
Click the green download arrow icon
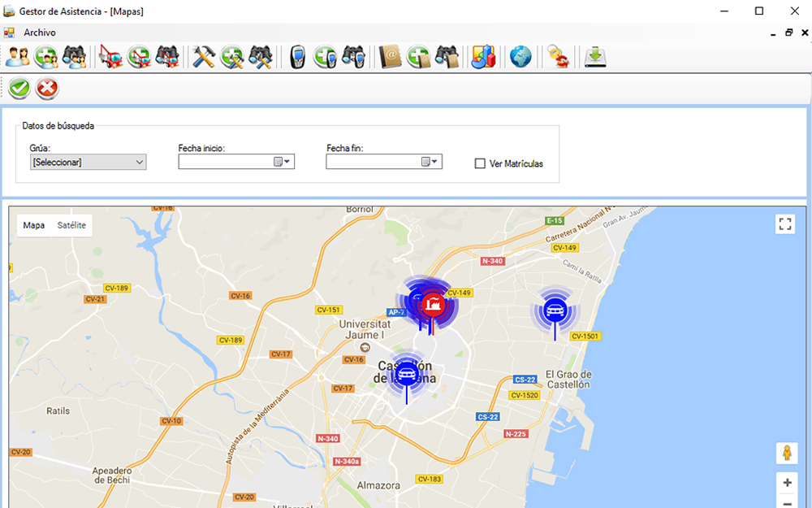[595, 57]
